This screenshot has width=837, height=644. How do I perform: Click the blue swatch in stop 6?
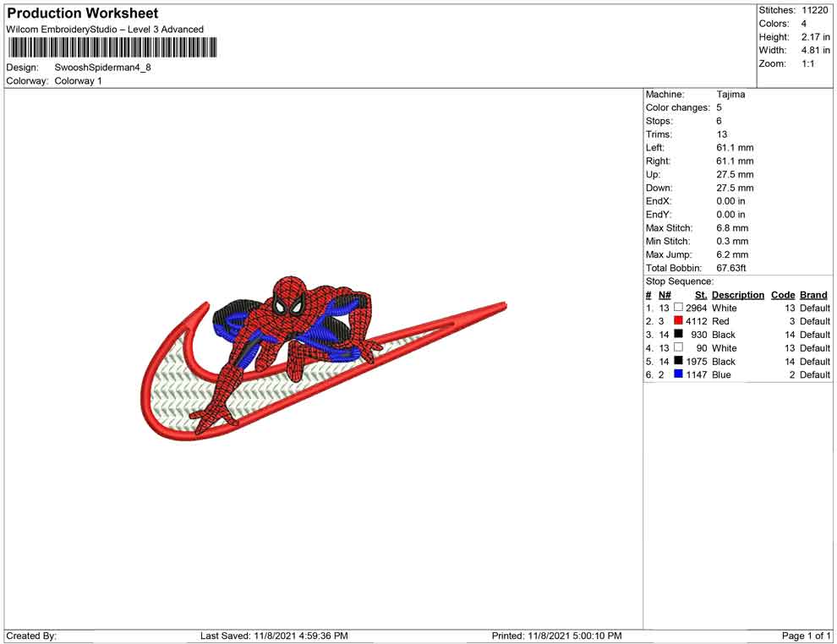[x=678, y=374]
